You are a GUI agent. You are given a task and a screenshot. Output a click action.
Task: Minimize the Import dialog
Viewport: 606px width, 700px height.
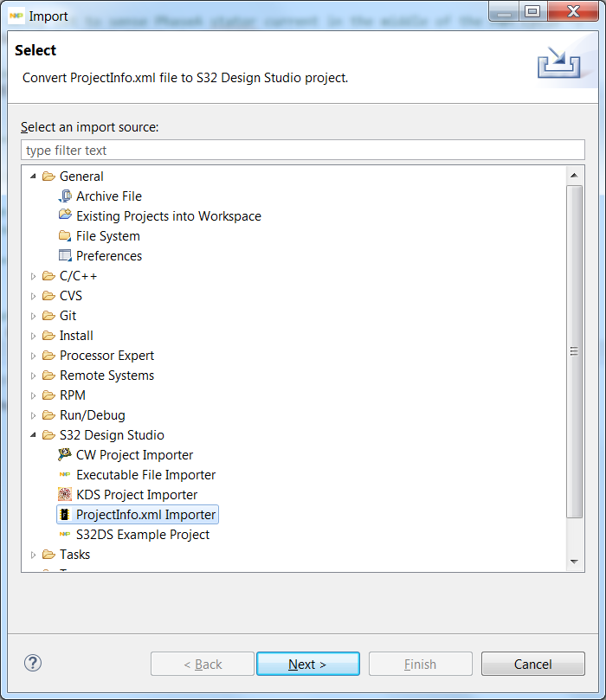point(504,11)
